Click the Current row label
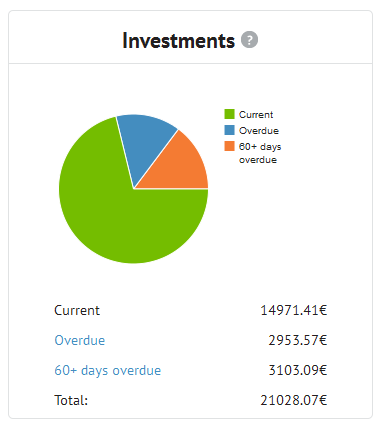 [77, 310]
